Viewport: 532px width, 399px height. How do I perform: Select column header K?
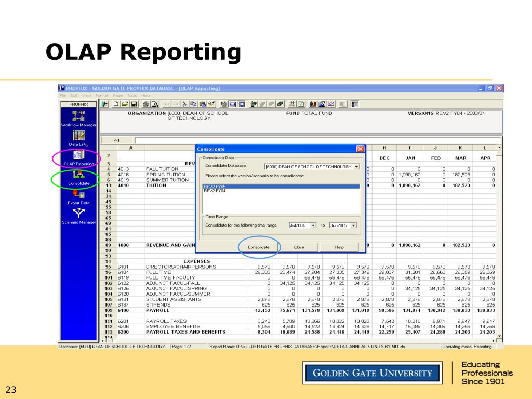click(x=460, y=148)
